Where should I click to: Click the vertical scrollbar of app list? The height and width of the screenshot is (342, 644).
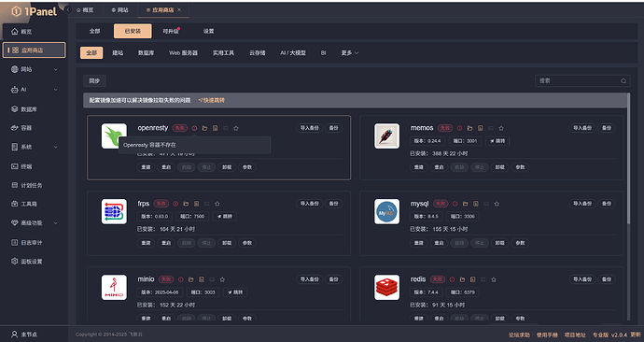tap(628, 158)
